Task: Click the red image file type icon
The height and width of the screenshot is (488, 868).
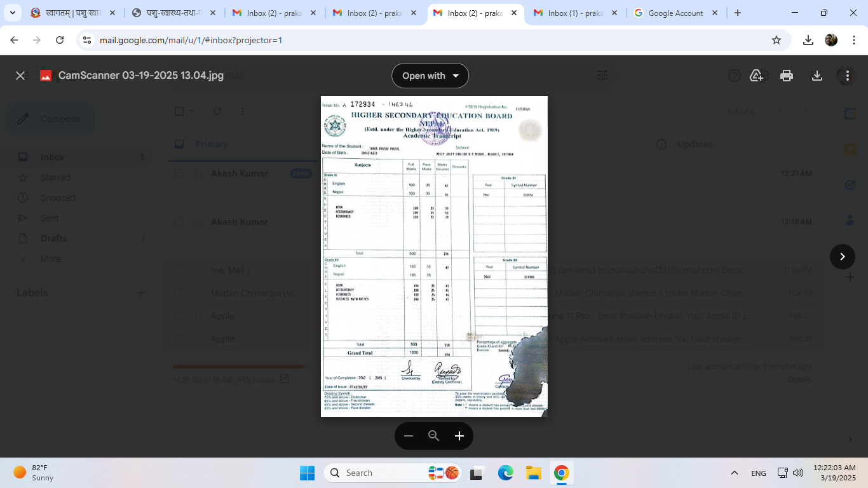Action: 46,76
